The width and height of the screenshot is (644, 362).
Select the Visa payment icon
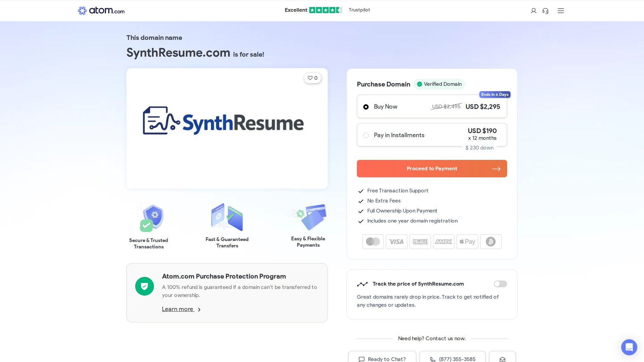coord(396,241)
